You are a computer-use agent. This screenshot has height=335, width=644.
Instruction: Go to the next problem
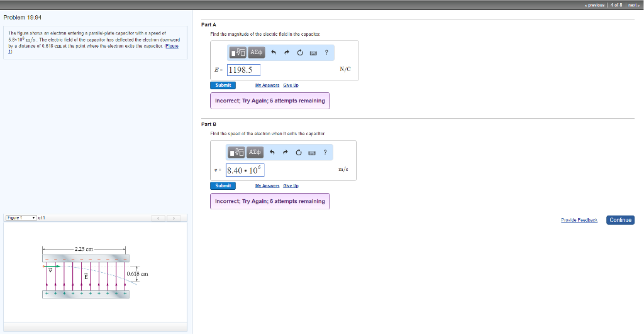coord(634,5)
